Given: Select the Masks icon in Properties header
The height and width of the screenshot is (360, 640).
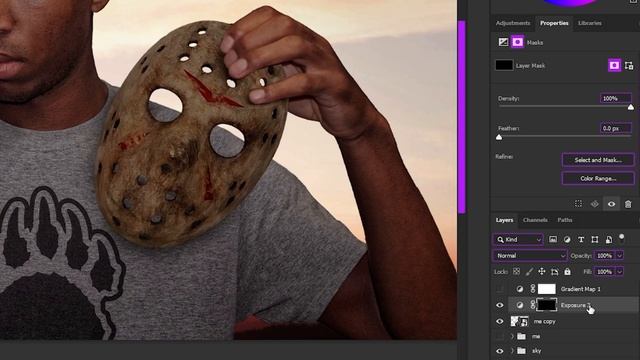Looking at the screenshot, I should click(517, 42).
